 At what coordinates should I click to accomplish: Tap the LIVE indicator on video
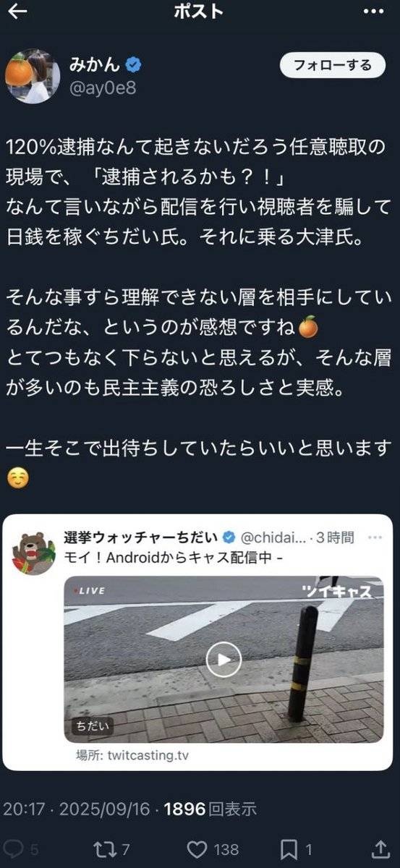click(x=88, y=590)
